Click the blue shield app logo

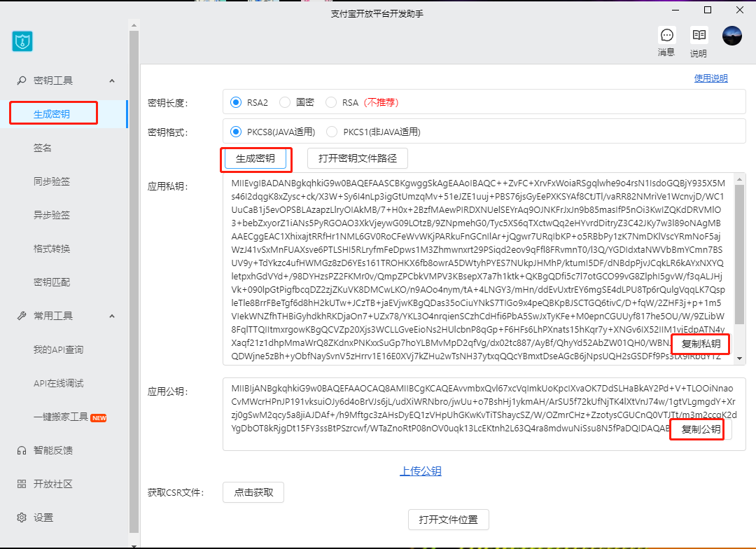pos(22,41)
